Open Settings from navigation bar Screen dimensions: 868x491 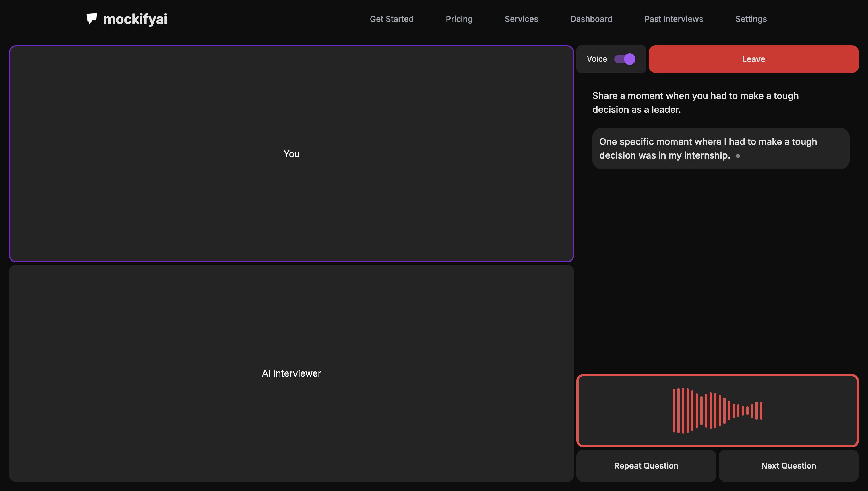click(x=751, y=19)
